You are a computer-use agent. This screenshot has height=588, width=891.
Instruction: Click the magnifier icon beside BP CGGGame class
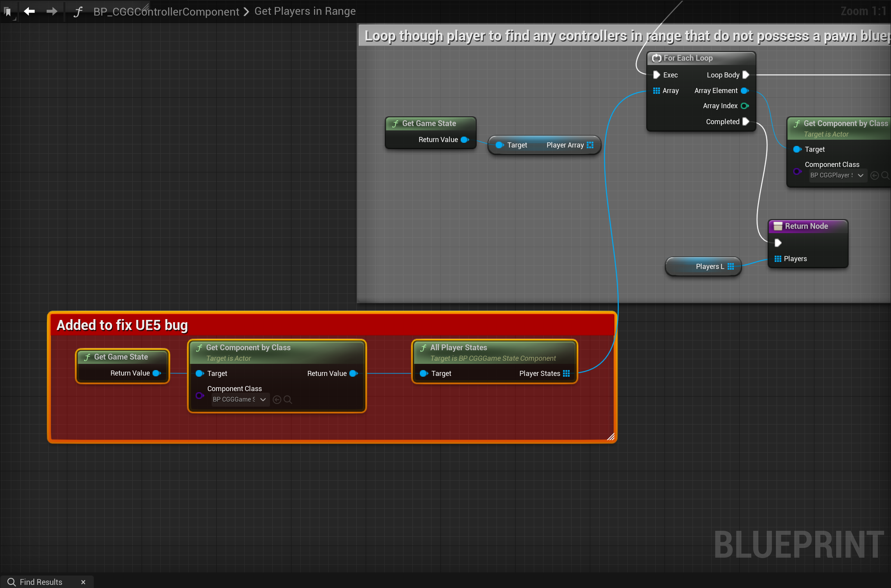point(288,400)
